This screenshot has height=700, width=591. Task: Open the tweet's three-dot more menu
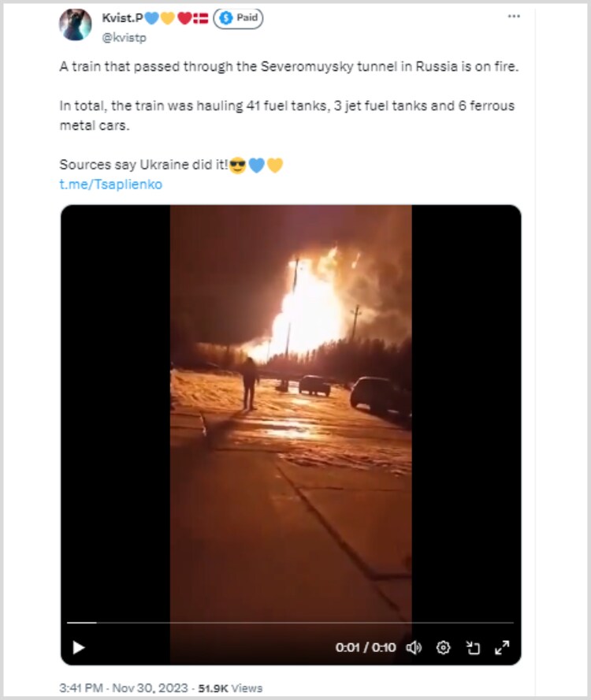click(x=514, y=17)
